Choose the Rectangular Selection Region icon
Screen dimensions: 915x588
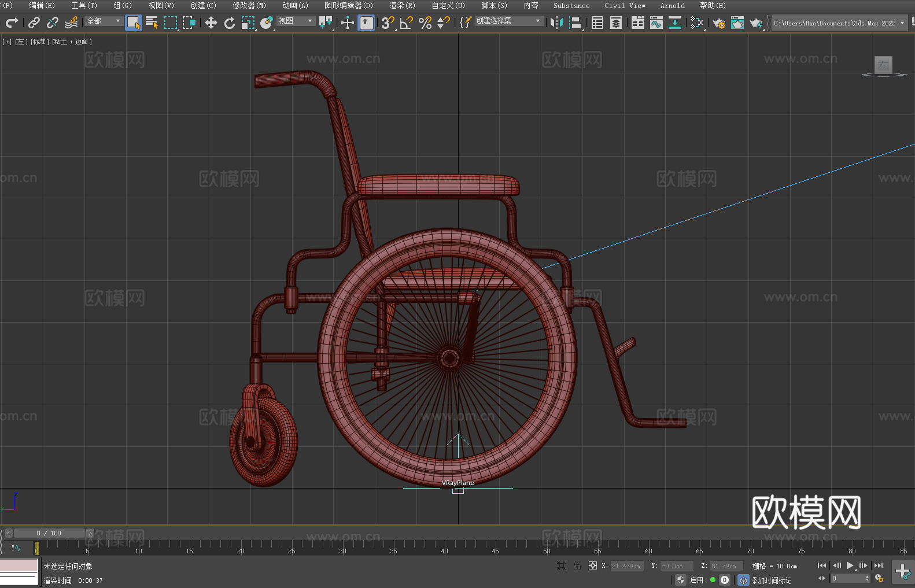coord(171,23)
